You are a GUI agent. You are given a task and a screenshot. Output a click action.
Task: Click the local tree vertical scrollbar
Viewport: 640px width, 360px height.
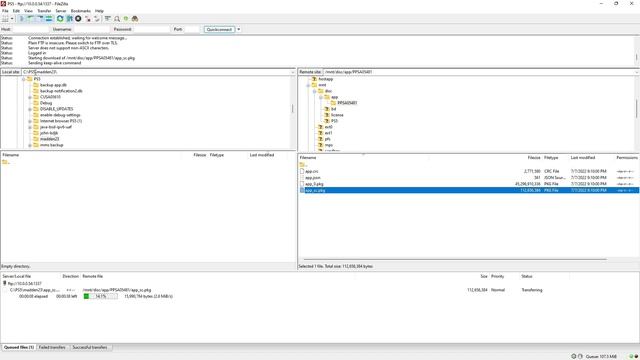(x=293, y=109)
